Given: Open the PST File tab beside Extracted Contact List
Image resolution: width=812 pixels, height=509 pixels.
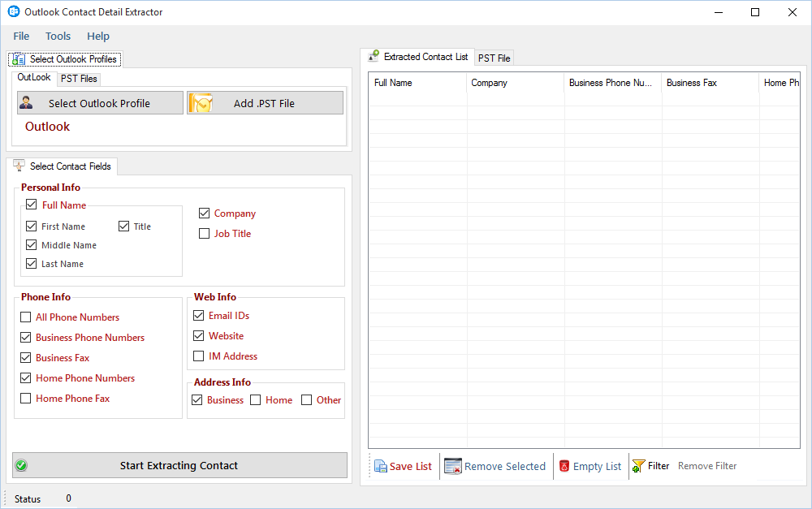Looking at the screenshot, I should 494,58.
